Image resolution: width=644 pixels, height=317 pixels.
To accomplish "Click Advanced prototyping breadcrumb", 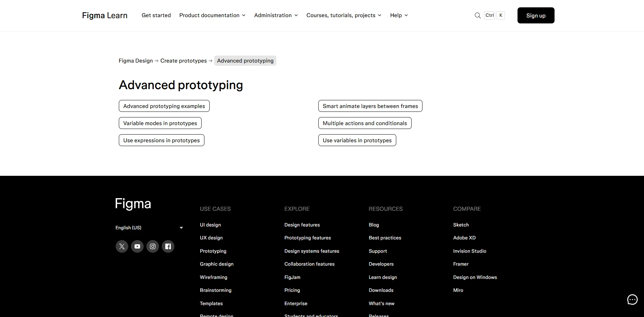I will [x=245, y=61].
